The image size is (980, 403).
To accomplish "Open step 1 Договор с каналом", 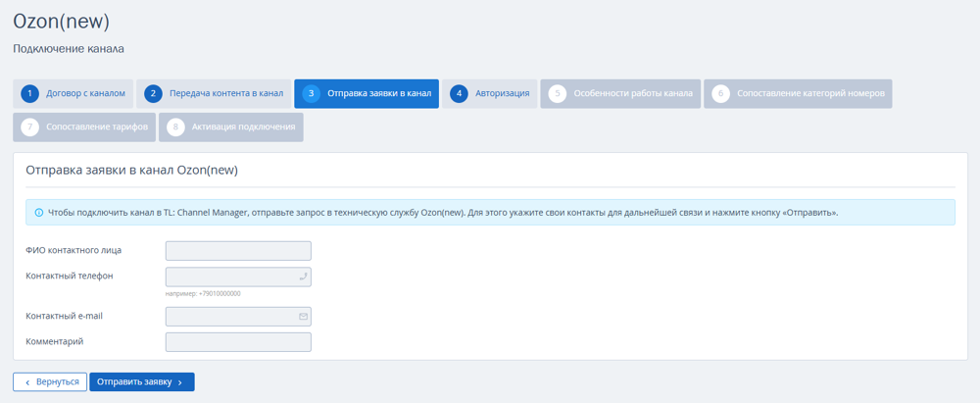I will [x=73, y=94].
